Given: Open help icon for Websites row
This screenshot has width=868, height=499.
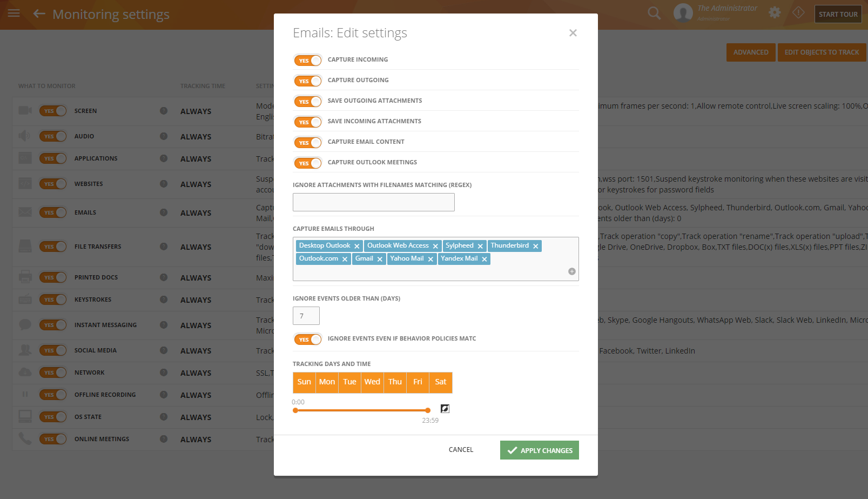Looking at the screenshot, I should click(164, 184).
